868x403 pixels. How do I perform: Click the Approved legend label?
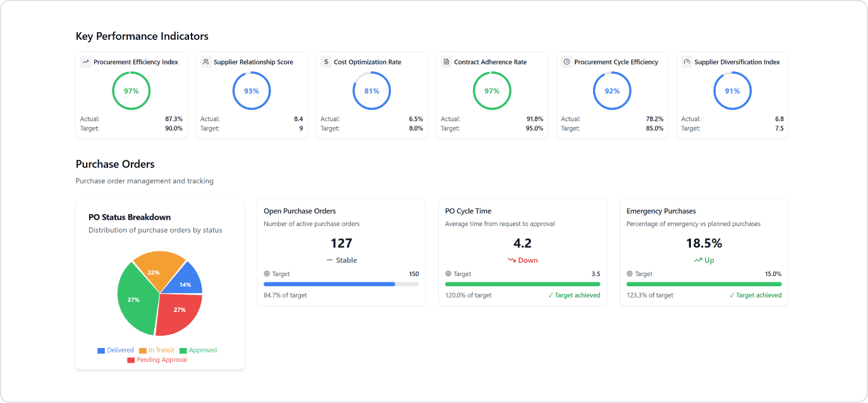(x=202, y=351)
